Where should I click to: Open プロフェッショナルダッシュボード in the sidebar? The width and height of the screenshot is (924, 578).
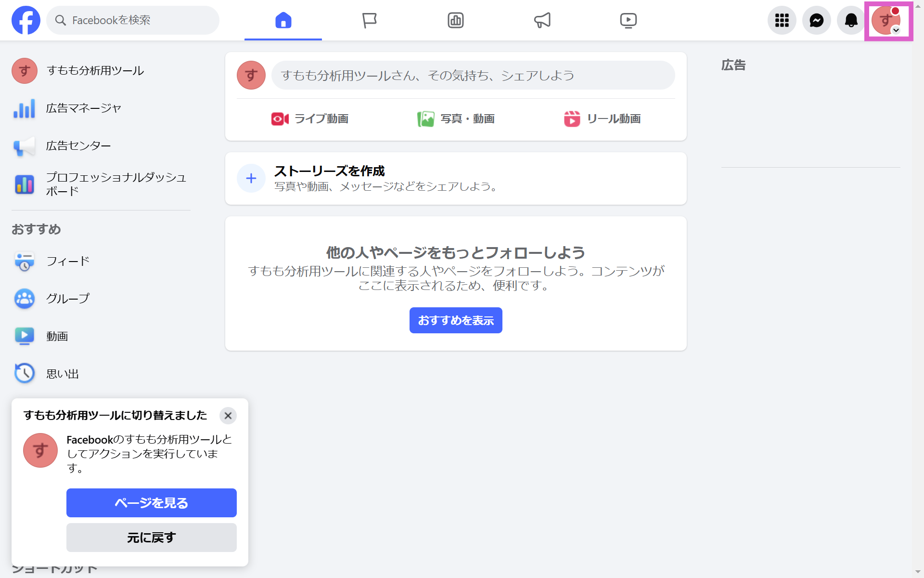click(x=115, y=184)
